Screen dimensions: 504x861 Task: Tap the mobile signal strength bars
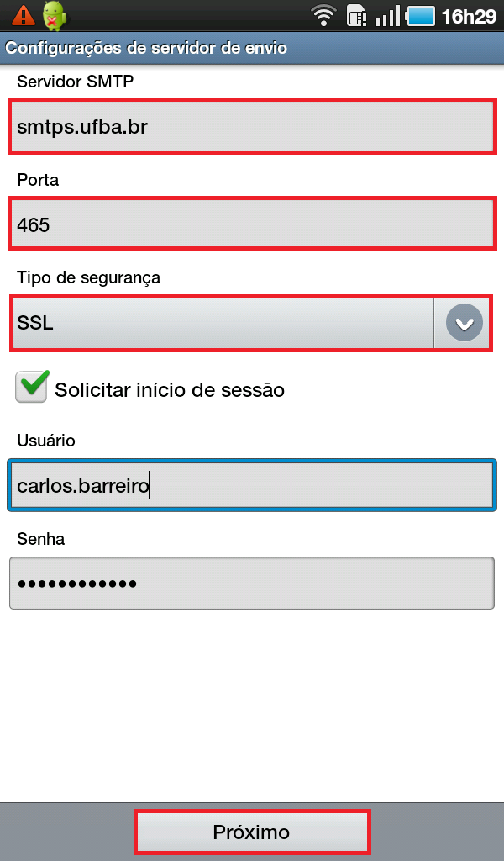[x=387, y=15]
